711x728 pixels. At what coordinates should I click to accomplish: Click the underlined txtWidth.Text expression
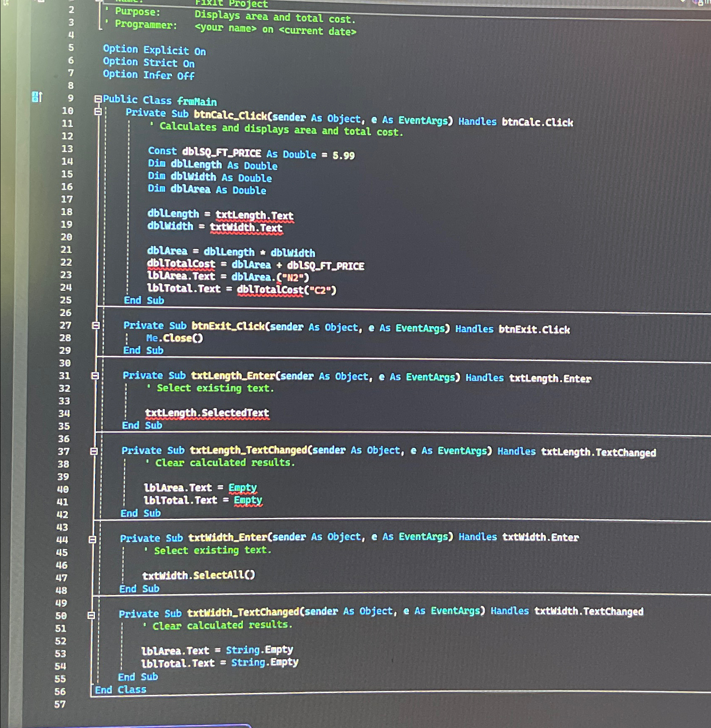coord(246,228)
